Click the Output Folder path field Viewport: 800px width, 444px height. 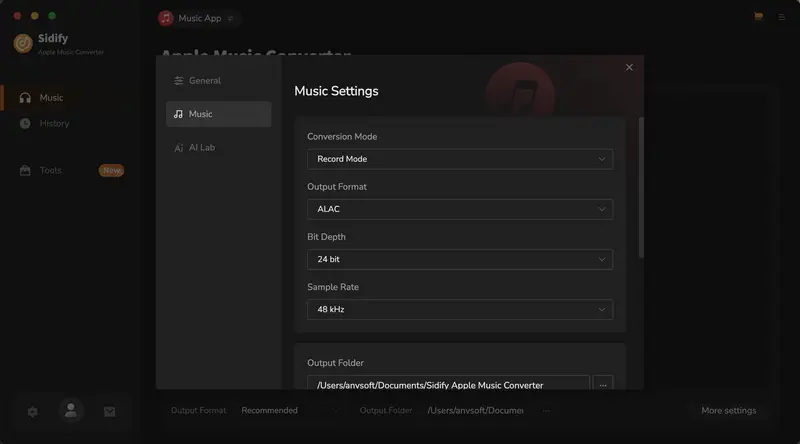point(448,385)
